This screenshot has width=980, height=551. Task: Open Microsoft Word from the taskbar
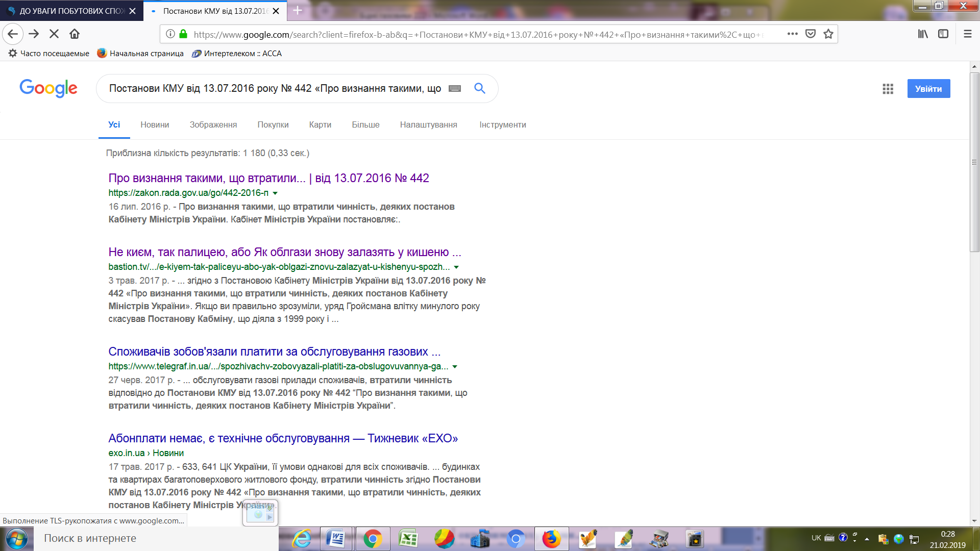point(337,539)
